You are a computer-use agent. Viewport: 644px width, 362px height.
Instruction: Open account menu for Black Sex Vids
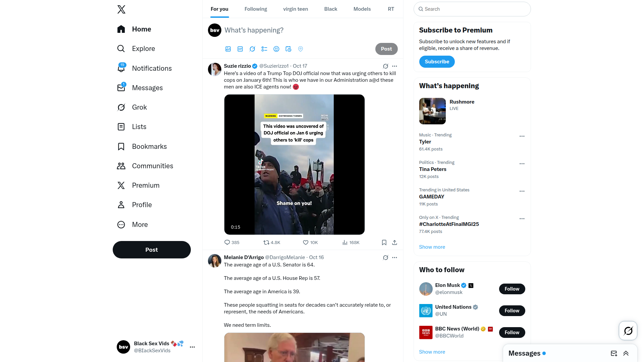[x=192, y=347]
